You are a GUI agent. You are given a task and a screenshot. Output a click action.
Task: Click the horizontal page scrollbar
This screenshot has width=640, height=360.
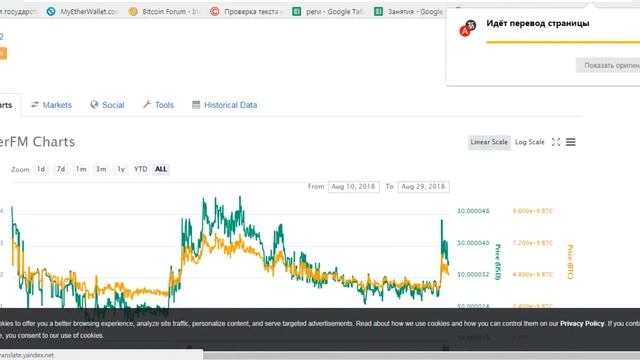click(x=421, y=356)
